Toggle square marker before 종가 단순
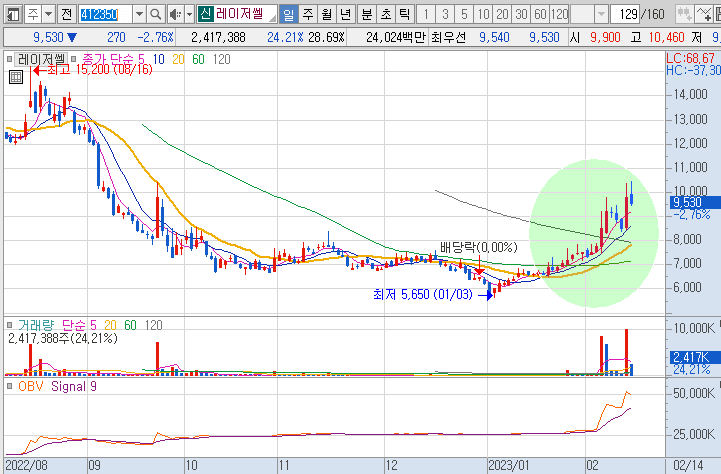 [x=74, y=59]
